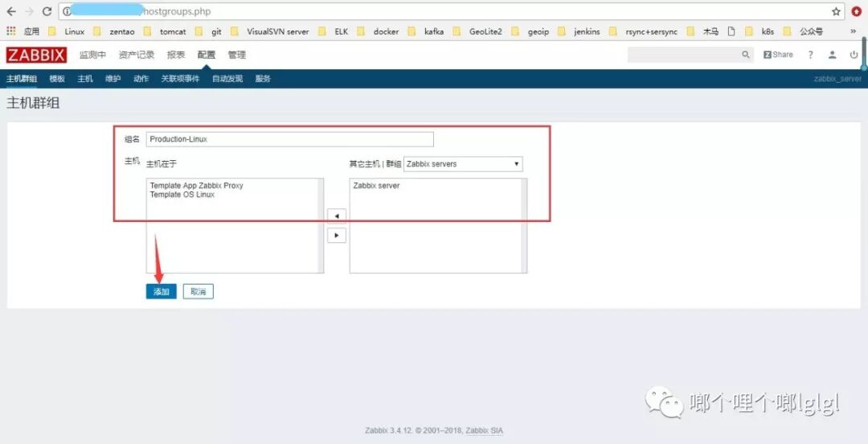Image resolution: width=868 pixels, height=444 pixels.
Task: Open the docker bookmark folder
Action: 378,31
